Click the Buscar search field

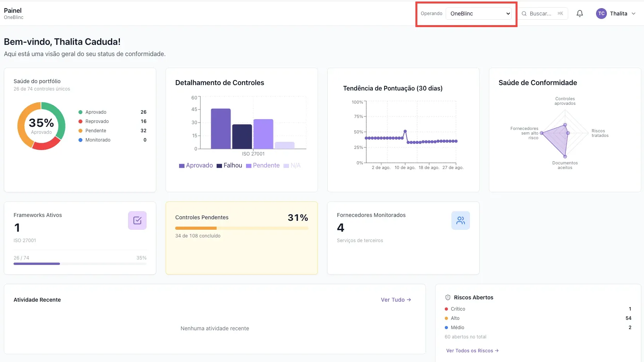point(543,14)
